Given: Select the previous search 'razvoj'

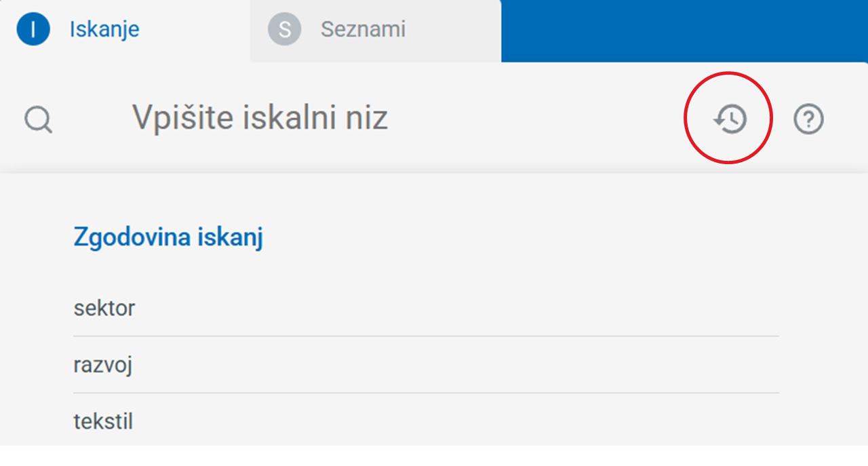Looking at the screenshot, I should [100, 364].
